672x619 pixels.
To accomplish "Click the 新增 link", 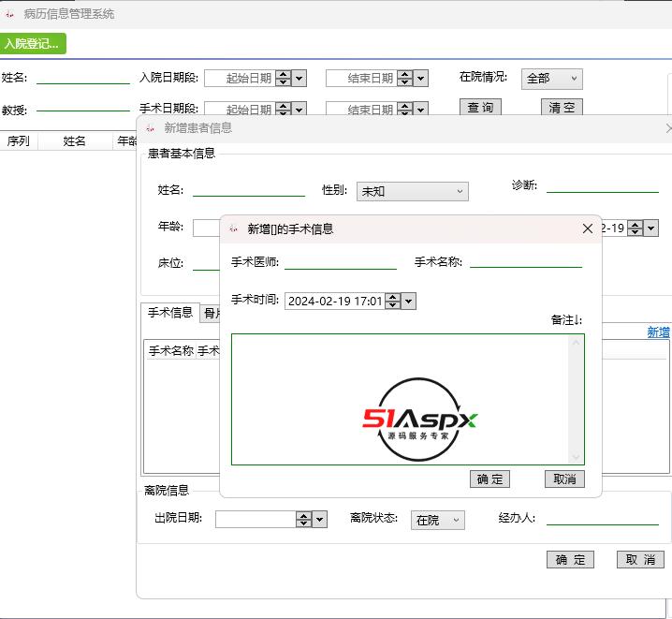I will coord(658,332).
